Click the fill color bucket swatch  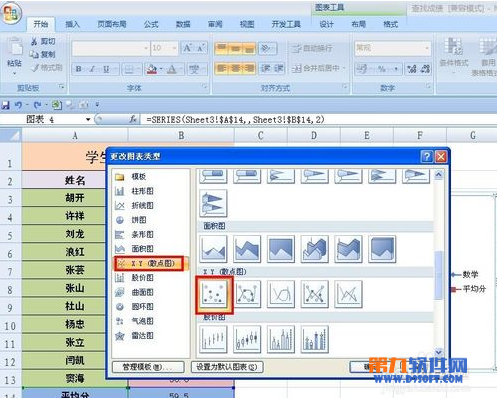152,69
